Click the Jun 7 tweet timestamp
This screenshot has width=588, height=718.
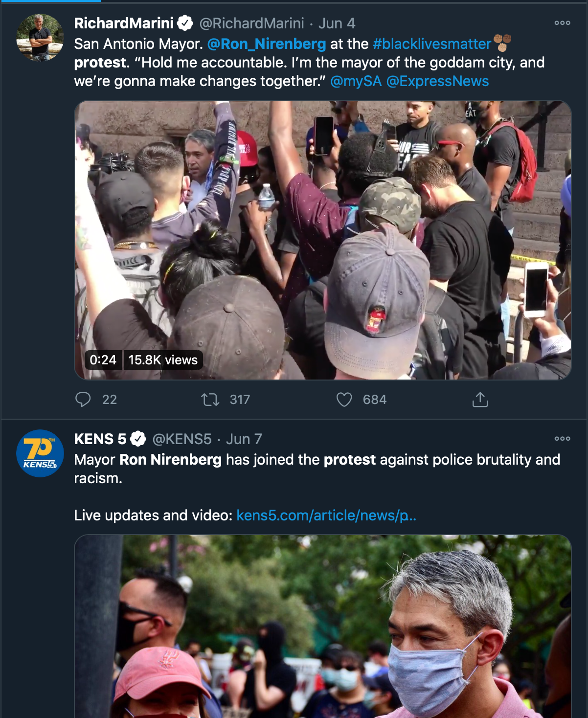pos(244,439)
